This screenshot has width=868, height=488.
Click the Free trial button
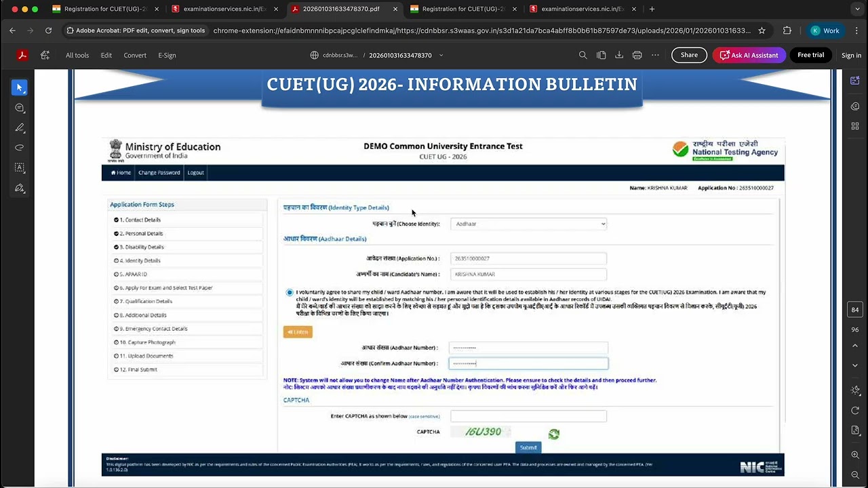[810, 55]
